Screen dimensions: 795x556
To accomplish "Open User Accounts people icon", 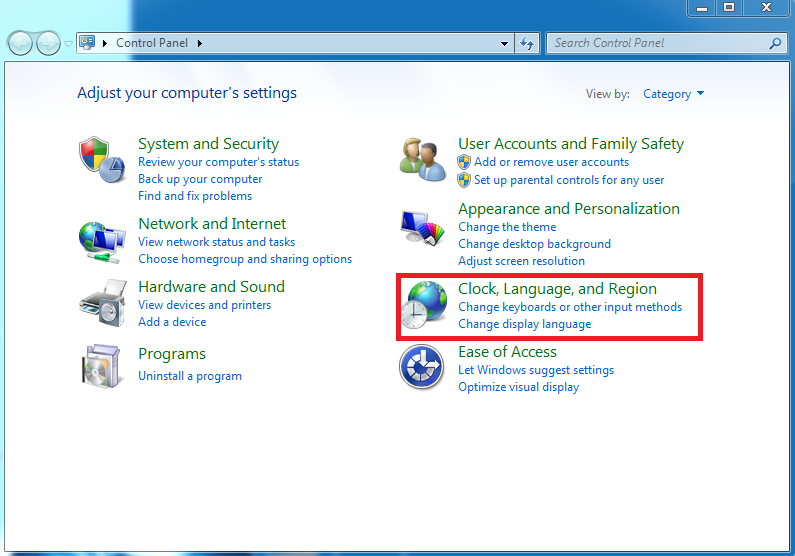I will coord(422,159).
